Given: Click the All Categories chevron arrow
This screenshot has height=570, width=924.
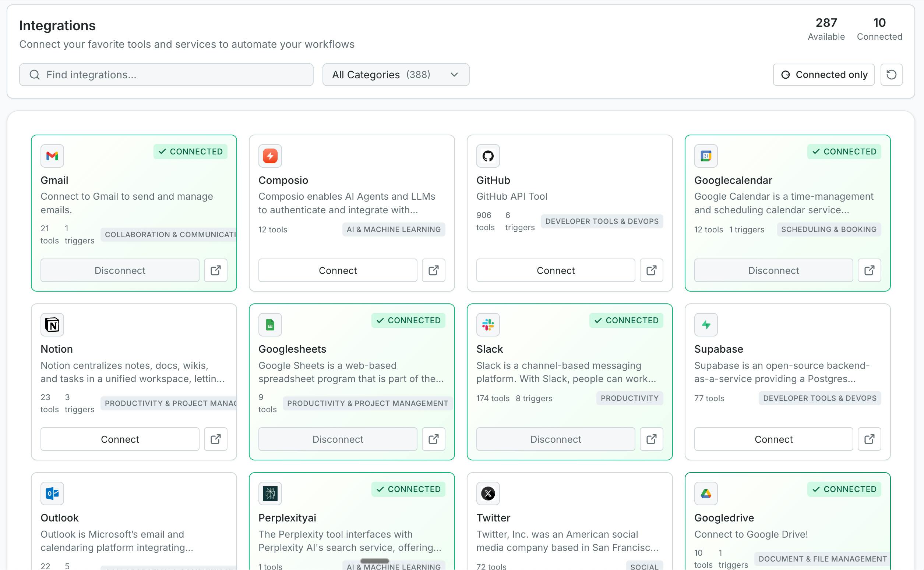Looking at the screenshot, I should [x=454, y=75].
